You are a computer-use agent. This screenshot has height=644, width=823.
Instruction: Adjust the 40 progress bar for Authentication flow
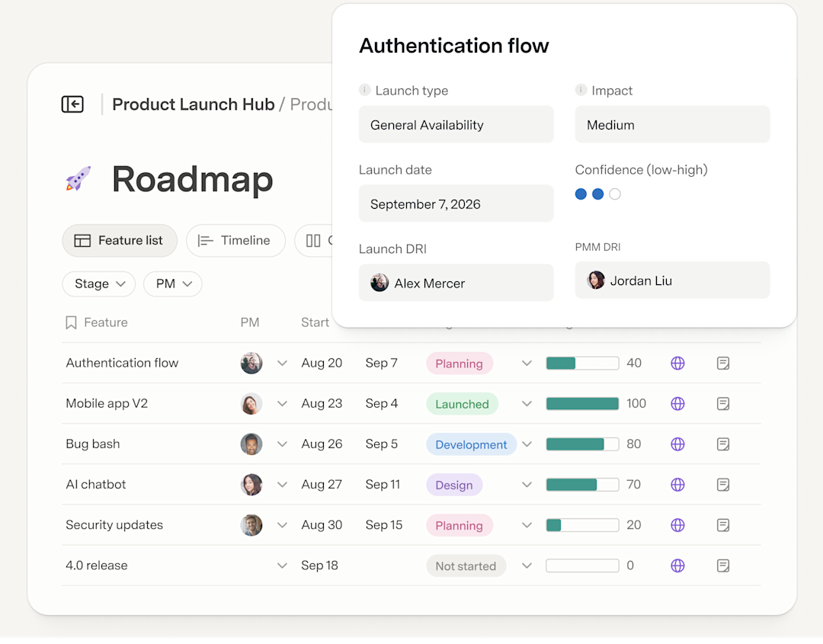click(582, 363)
